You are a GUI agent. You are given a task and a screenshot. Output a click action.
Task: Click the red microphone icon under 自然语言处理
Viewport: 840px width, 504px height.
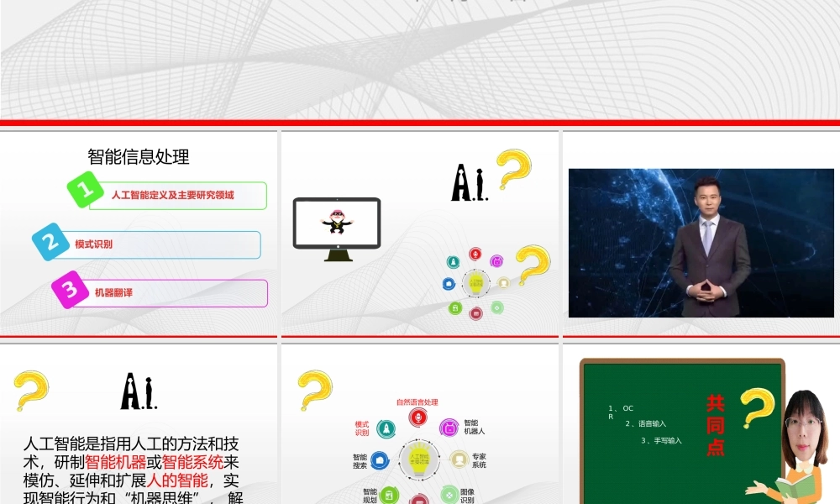417,417
